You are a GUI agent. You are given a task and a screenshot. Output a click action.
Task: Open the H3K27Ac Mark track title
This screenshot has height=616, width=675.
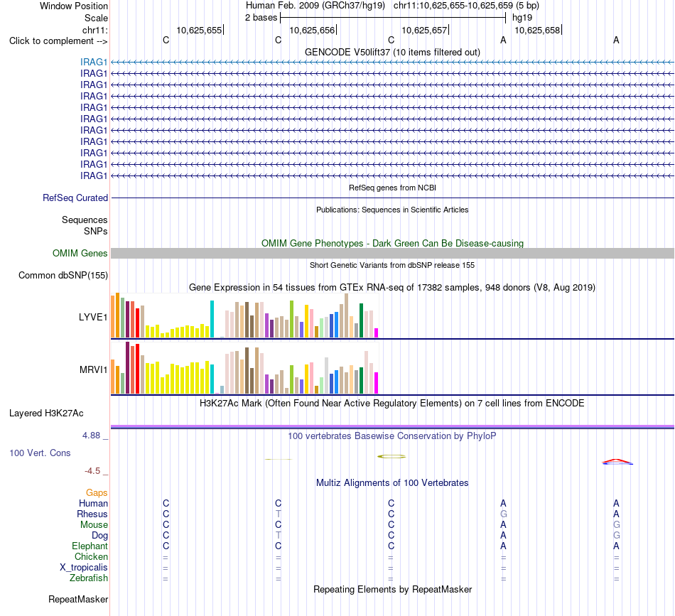(392, 404)
